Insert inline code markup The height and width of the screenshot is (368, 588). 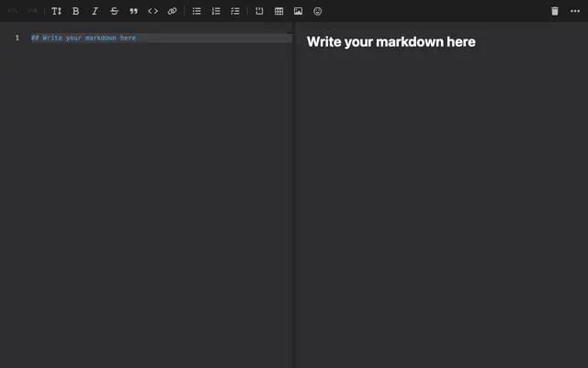click(153, 11)
